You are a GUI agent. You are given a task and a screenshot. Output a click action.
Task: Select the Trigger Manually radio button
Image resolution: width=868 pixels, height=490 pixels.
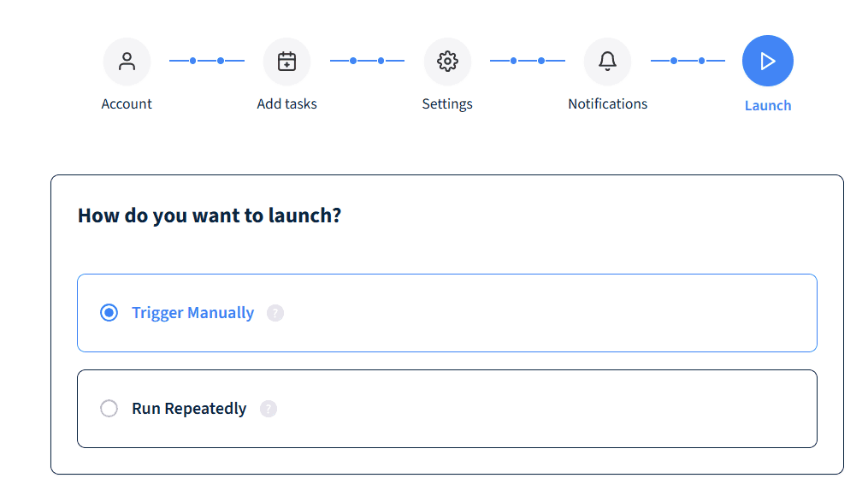(109, 313)
